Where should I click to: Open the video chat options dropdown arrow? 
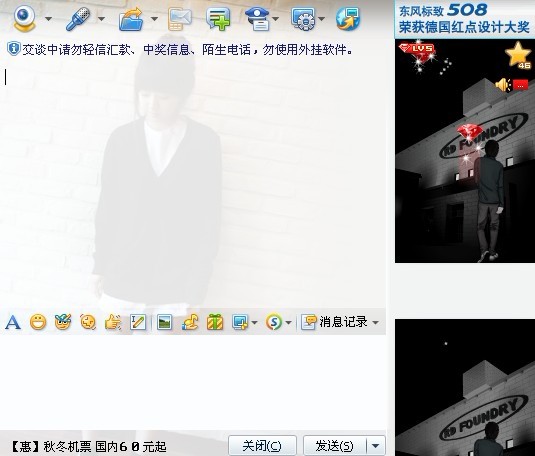coord(48,19)
